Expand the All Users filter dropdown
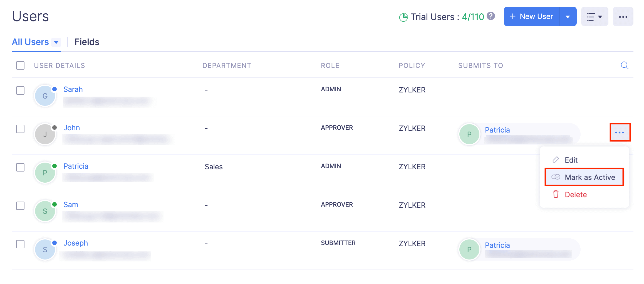The height and width of the screenshot is (284, 644). pos(56,42)
